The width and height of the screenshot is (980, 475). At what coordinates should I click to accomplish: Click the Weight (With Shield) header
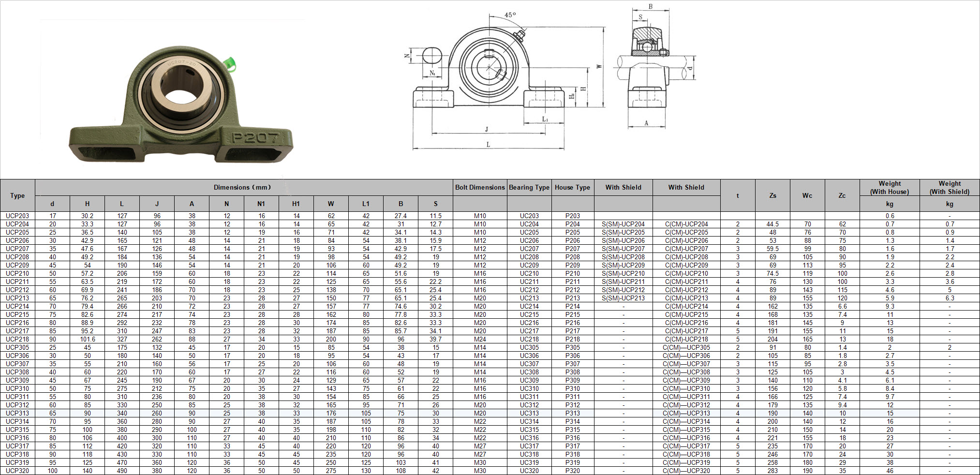click(950, 188)
